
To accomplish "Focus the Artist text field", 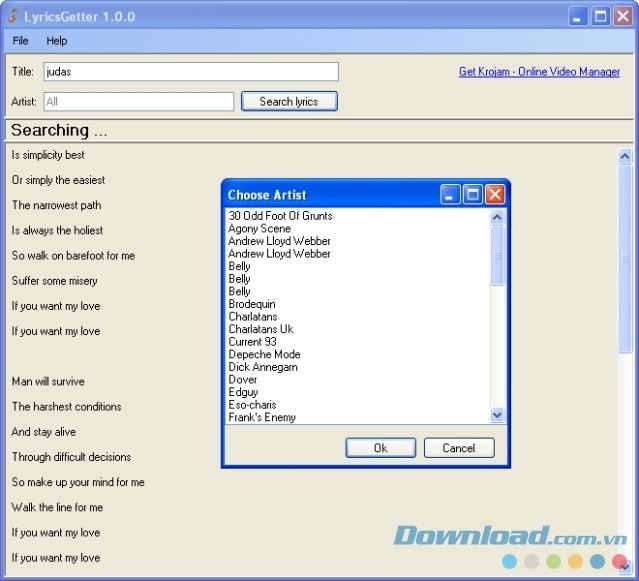I will pyautogui.click(x=138, y=101).
